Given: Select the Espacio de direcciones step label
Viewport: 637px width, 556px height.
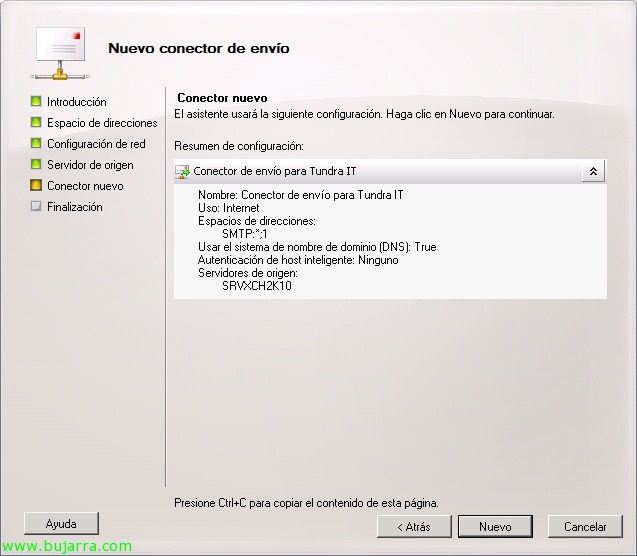Looking at the screenshot, I should [x=102, y=123].
